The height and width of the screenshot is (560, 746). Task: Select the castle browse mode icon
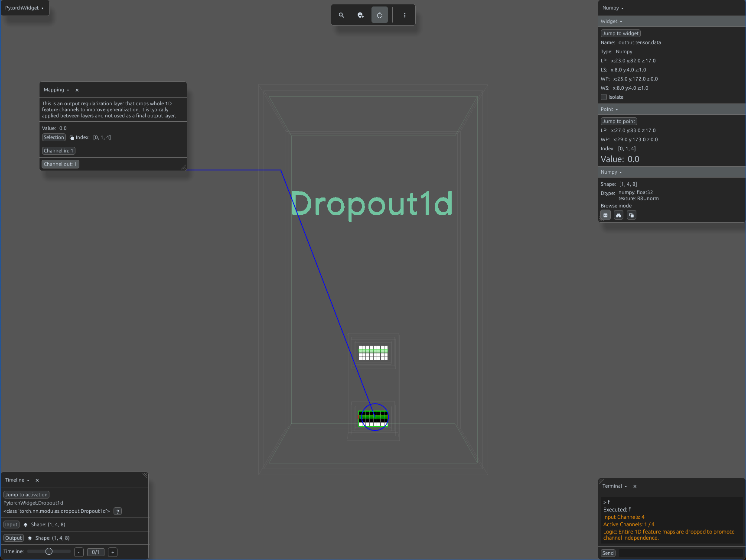(619, 215)
